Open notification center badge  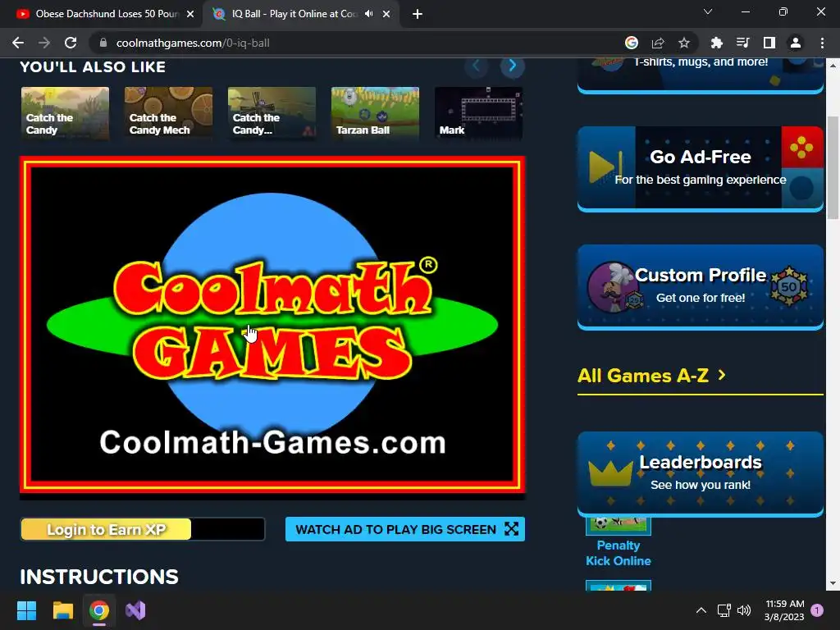[x=817, y=610]
